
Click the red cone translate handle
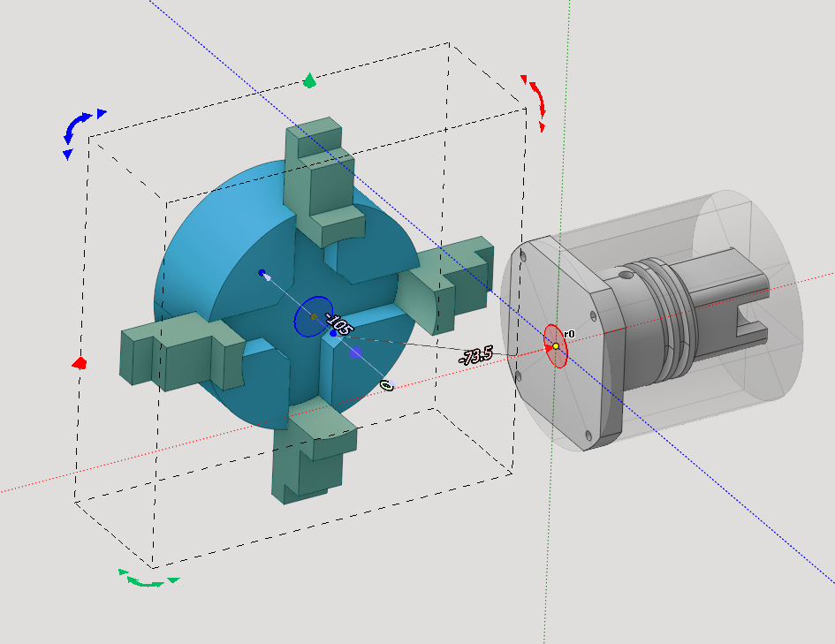coord(80,362)
